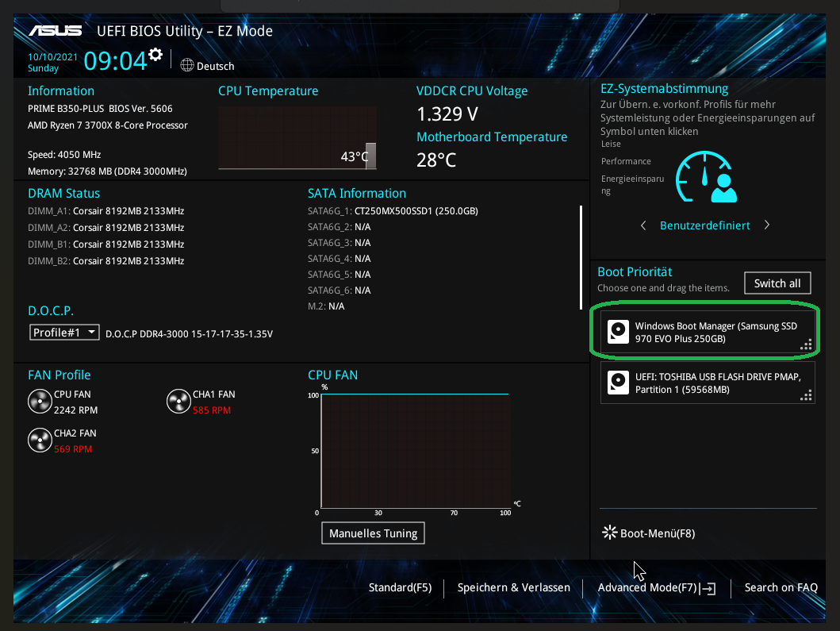Click DIMM_A2 Corsair 8192MB entry

[106, 227]
